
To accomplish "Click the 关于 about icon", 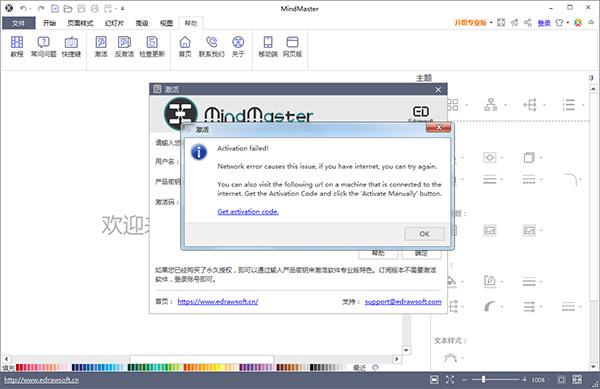I will (238, 46).
